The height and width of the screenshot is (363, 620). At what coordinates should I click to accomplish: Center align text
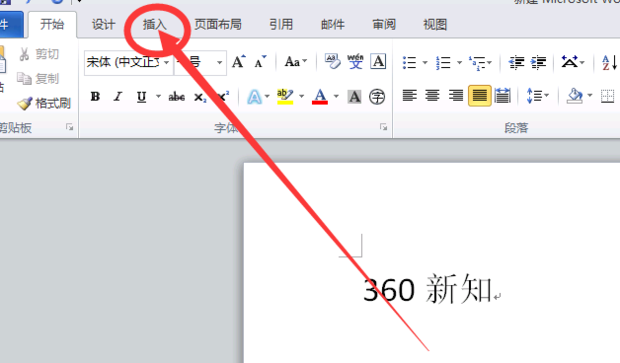click(432, 96)
